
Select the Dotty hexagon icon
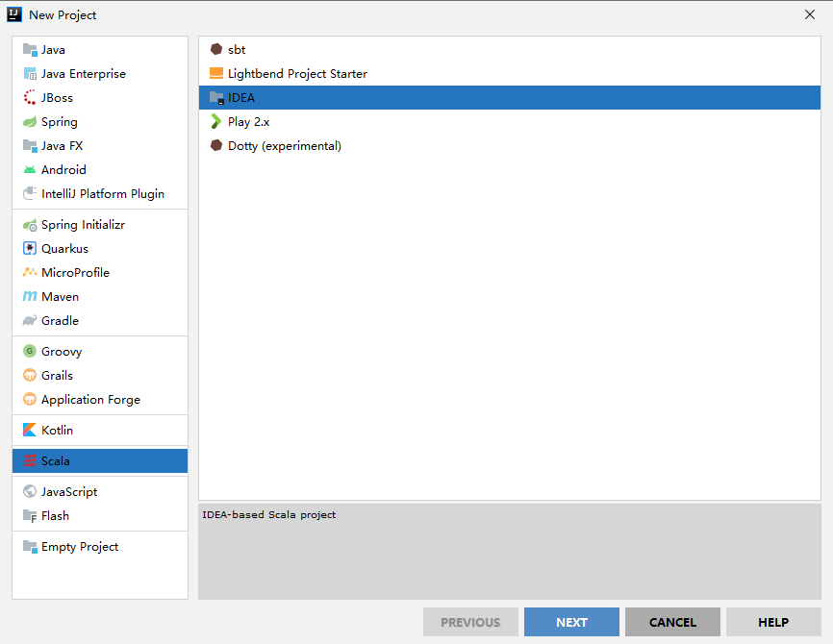point(216,145)
